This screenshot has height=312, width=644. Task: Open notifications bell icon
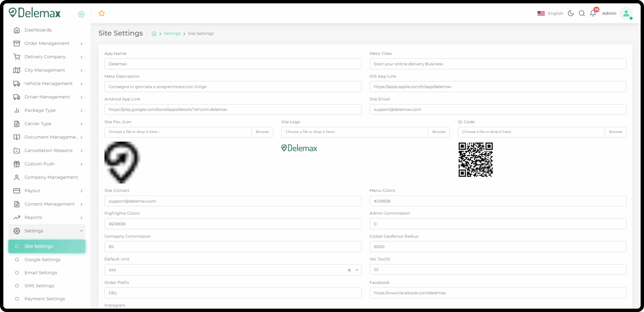[x=593, y=13]
